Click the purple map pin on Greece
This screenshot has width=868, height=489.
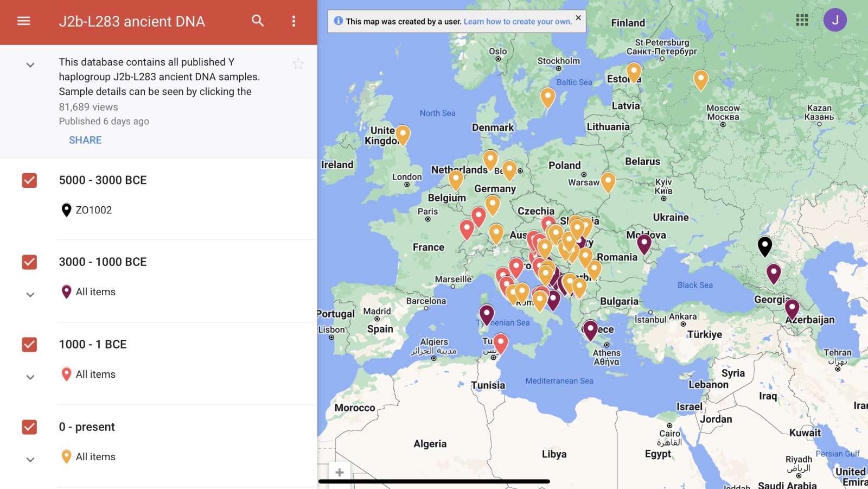tap(590, 330)
